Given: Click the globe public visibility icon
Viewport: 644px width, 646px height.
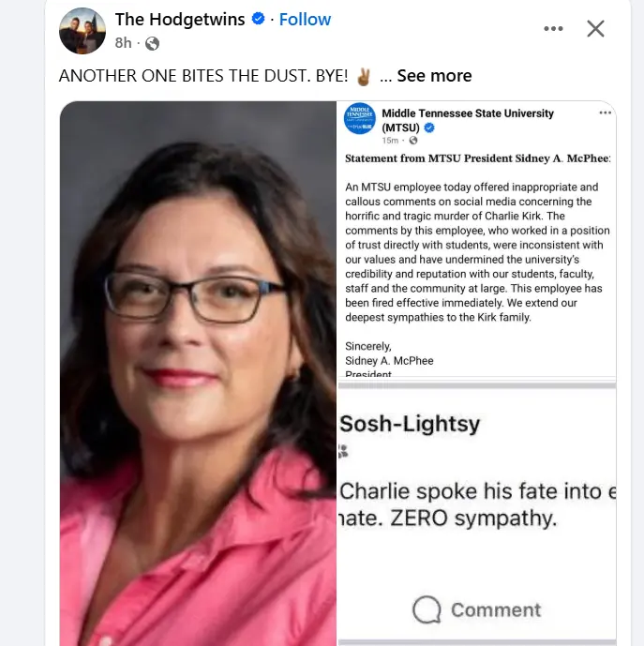Looking at the screenshot, I should coord(152,43).
